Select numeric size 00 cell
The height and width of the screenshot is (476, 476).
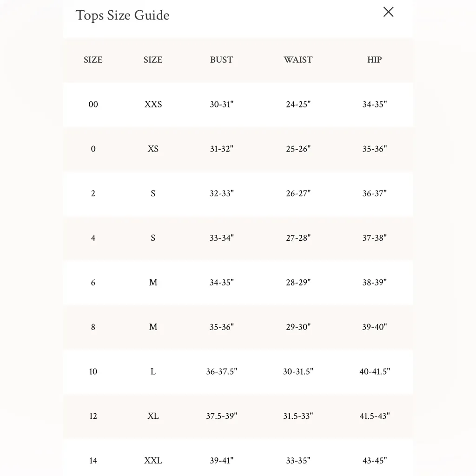click(93, 104)
